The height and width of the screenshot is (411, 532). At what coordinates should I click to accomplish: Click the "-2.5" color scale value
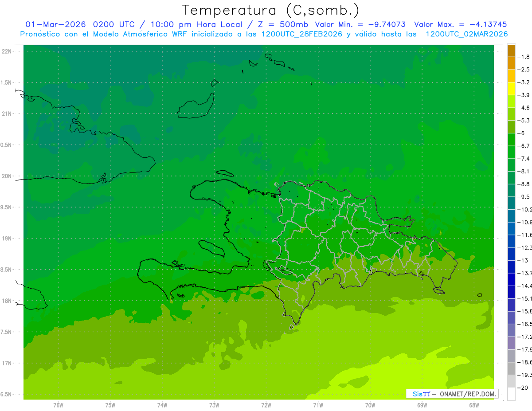tap(524, 70)
